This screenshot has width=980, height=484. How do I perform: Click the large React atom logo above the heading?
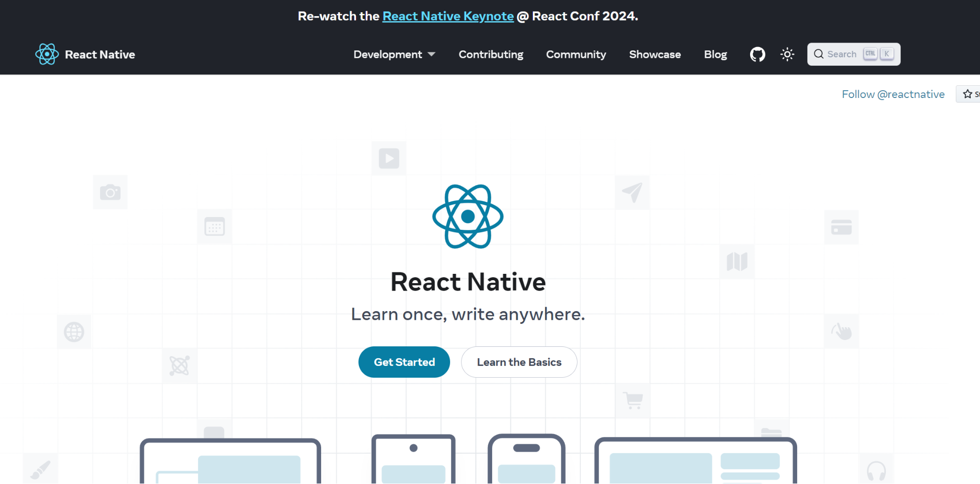467,217
